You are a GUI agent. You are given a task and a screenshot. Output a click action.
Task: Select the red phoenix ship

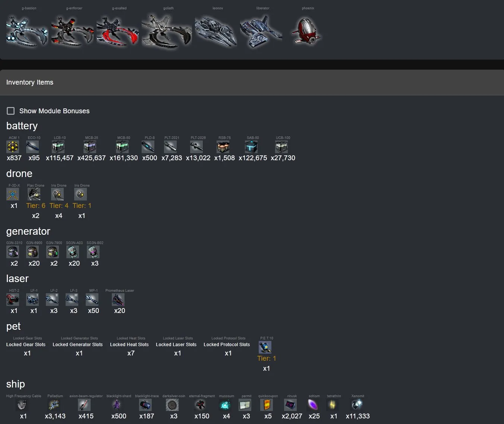click(306, 31)
